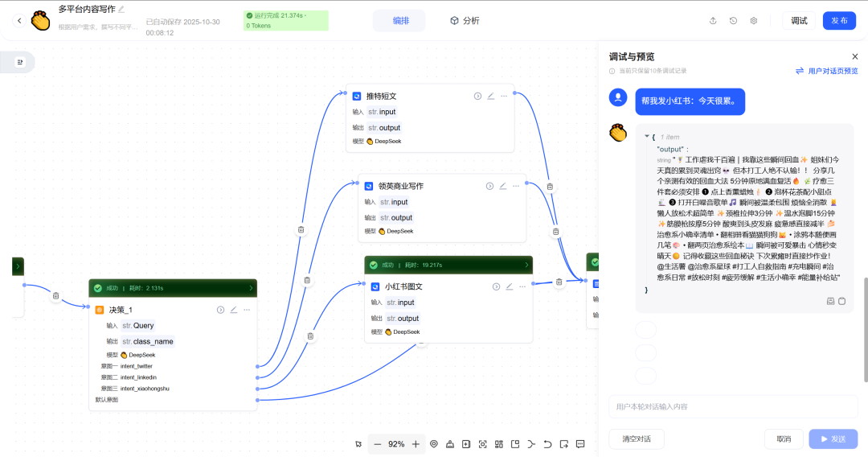Image resolution: width=868 pixels, height=457 pixels.
Task: Click the run icon on 推特短文 node
Action: (477, 96)
